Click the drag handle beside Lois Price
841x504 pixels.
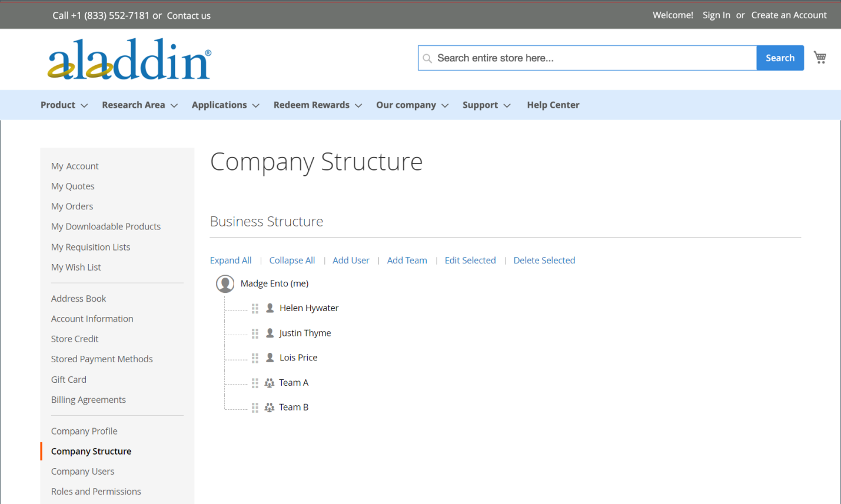pos(255,358)
